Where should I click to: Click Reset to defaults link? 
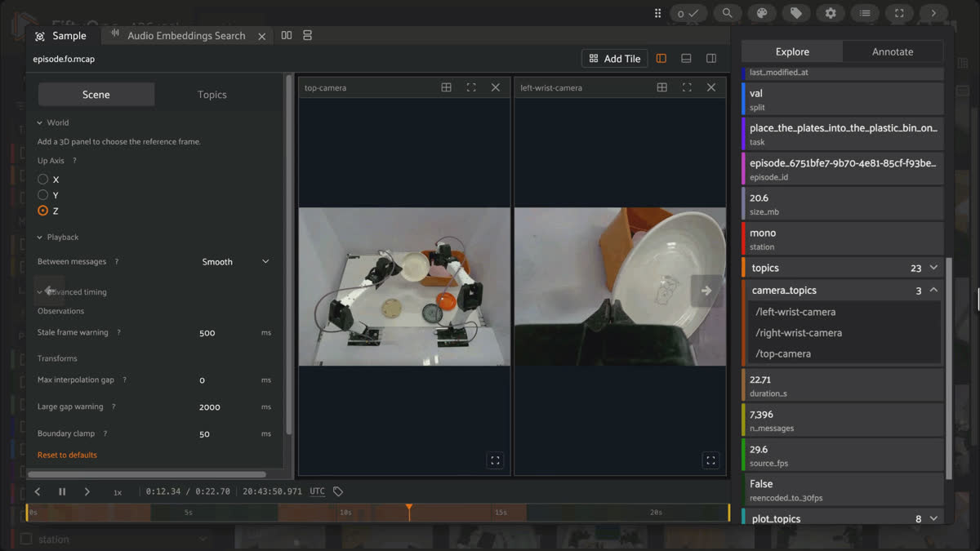click(67, 455)
